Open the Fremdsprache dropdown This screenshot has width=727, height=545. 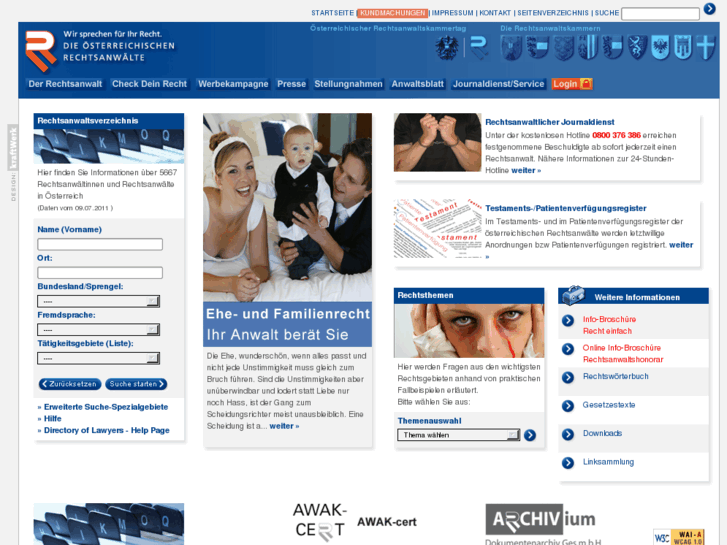pyautogui.click(x=99, y=330)
